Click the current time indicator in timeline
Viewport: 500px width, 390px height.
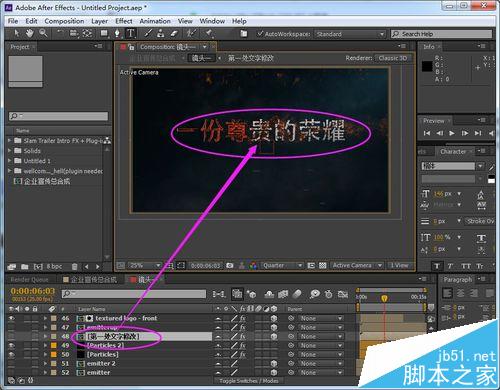pyautogui.click(x=384, y=298)
